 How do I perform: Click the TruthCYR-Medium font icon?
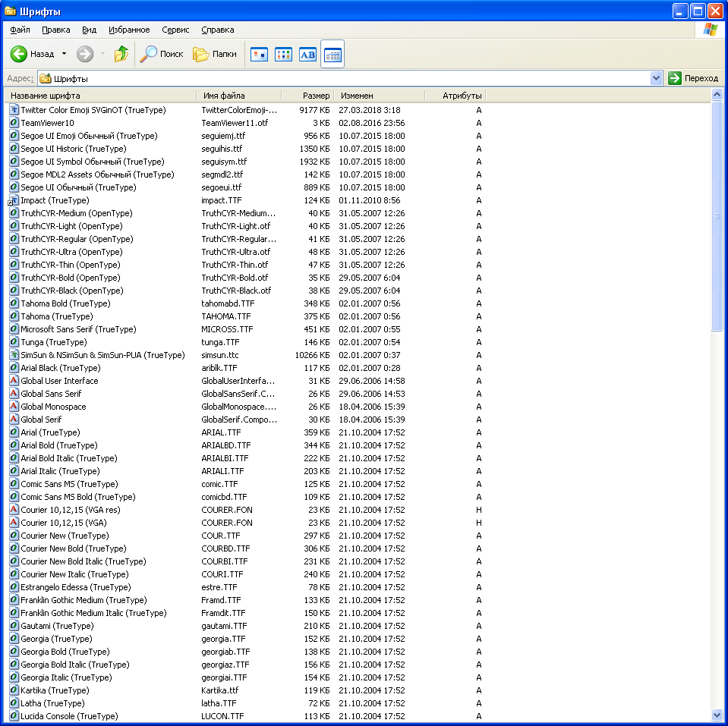pyautogui.click(x=14, y=213)
